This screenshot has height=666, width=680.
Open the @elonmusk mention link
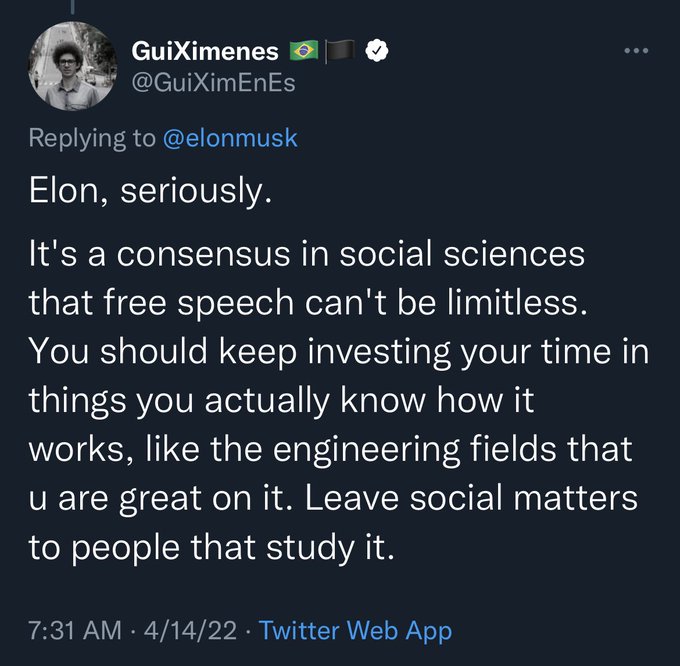(230, 137)
